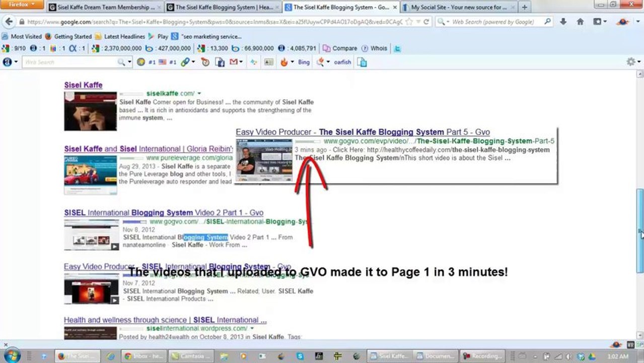Open the Windows Start button
This screenshot has height=363, width=644.
coord(11,356)
